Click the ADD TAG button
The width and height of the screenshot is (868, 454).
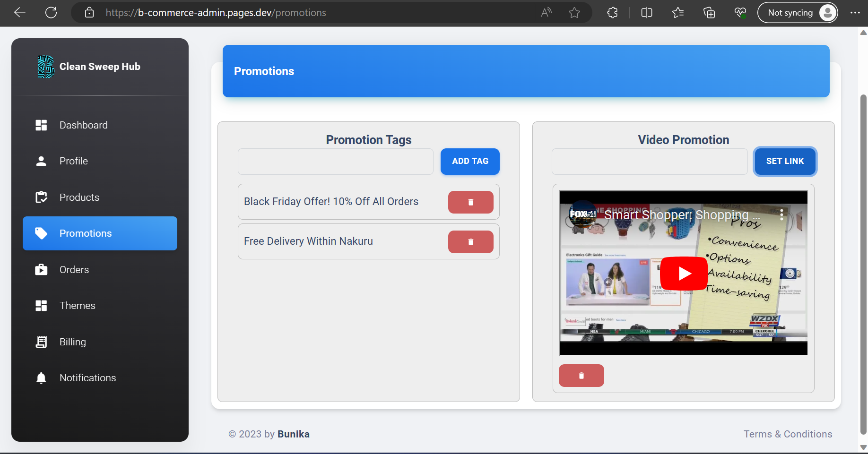[469, 161]
